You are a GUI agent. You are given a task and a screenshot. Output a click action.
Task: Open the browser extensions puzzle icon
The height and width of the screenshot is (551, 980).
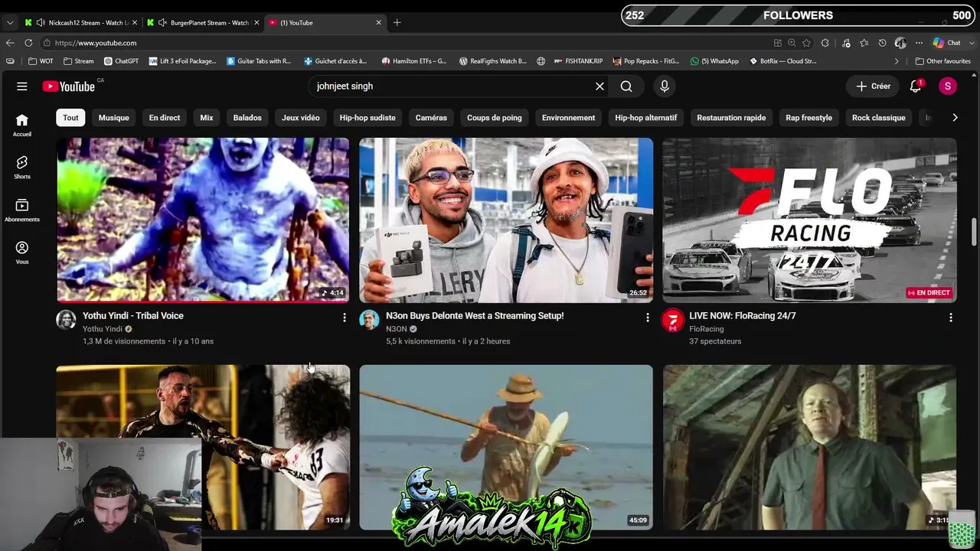click(825, 43)
